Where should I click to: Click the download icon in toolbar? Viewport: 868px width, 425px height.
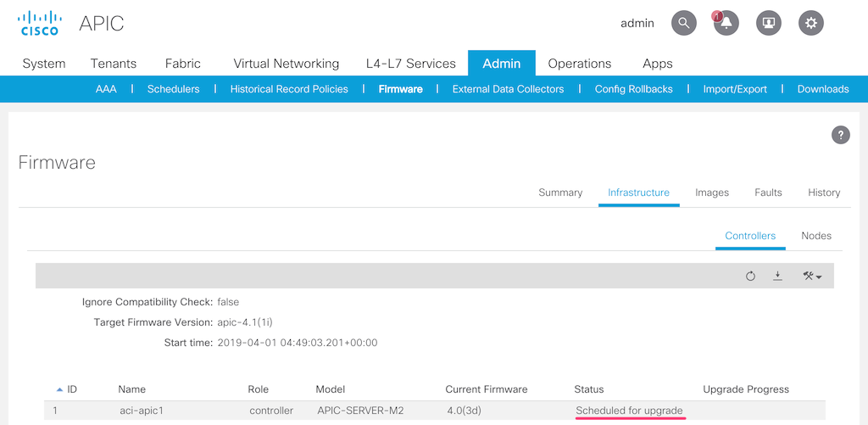point(778,276)
